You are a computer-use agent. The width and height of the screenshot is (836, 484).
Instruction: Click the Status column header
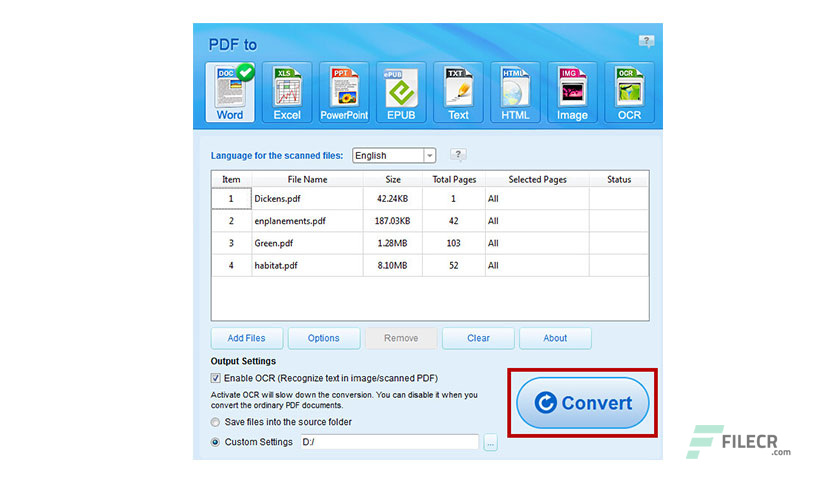[619, 180]
